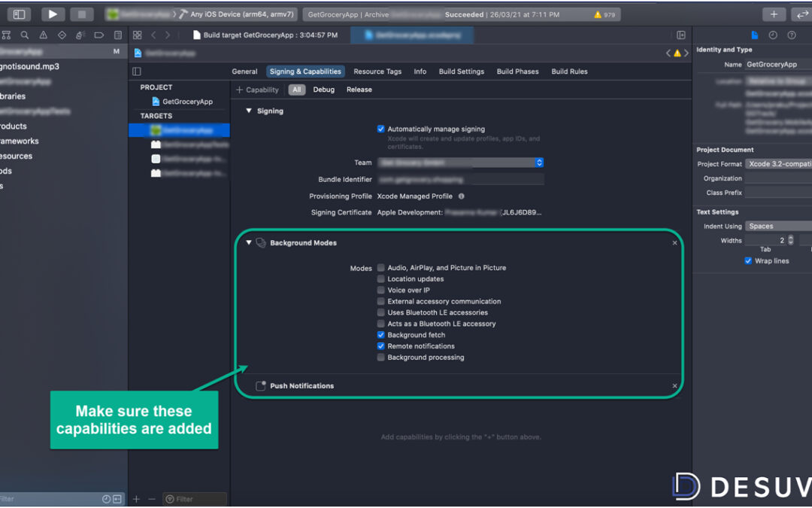Show the History inspector
This screenshot has width=812, height=508.
tap(773, 35)
